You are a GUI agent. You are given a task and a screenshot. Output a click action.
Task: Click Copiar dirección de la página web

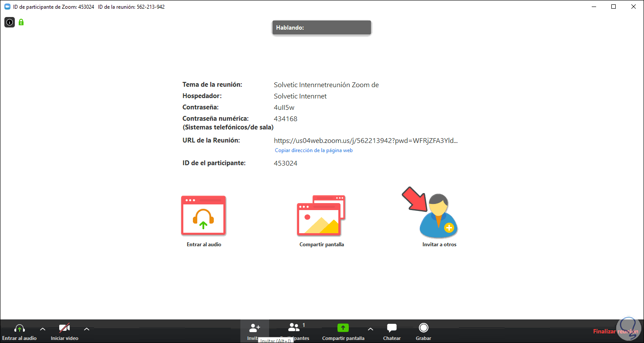314,150
